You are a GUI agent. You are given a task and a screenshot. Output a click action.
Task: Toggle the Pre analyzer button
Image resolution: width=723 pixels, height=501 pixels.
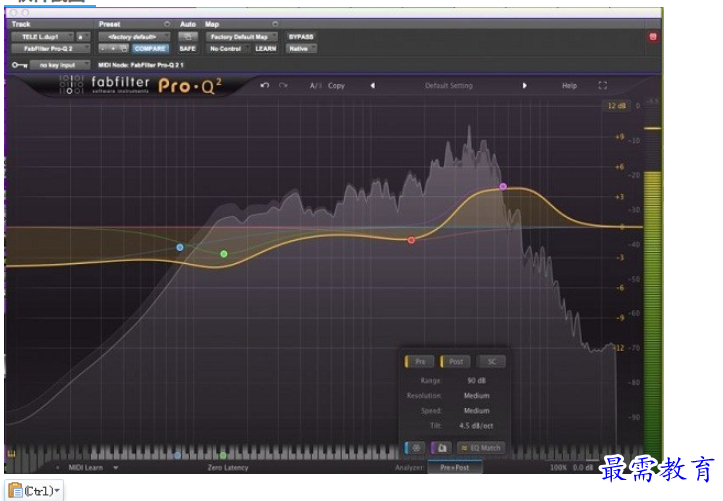(x=420, y=361)
